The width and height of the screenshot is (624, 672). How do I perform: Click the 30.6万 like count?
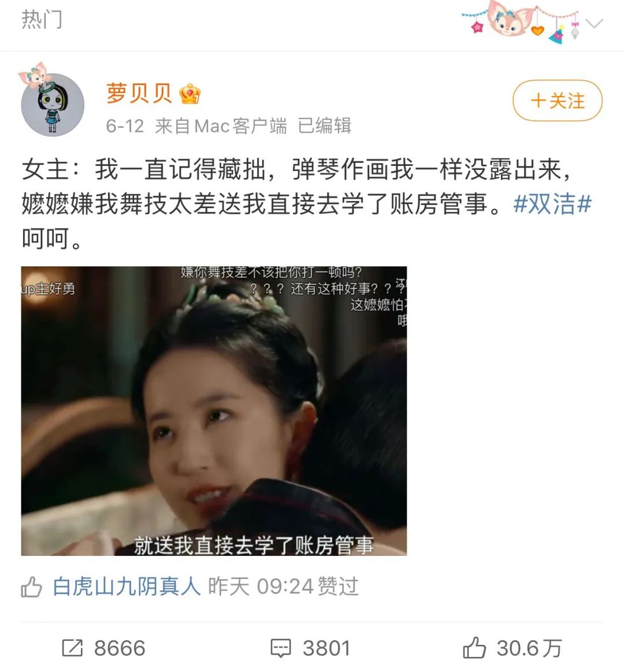pyautogui.click(x=529, y=648)
